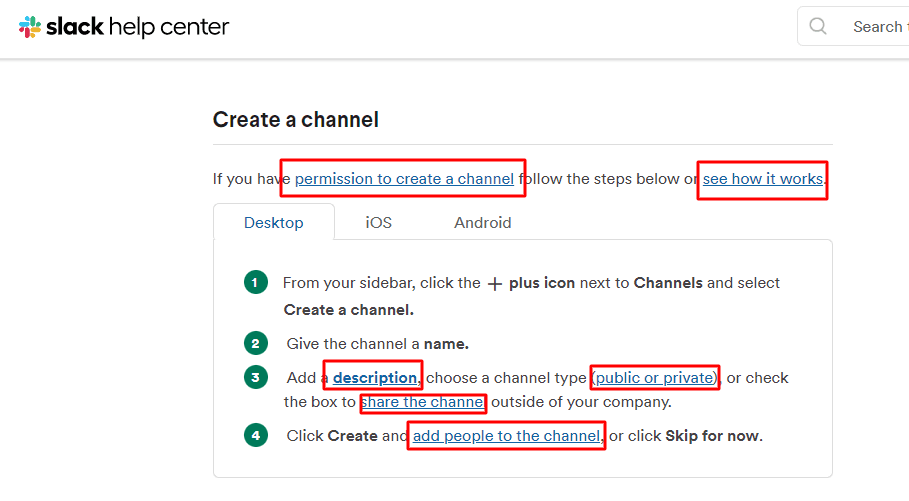This screenshot has height=501, width=909.
Task: Open the "permission to create a channel" link
Action: (404, 180)
